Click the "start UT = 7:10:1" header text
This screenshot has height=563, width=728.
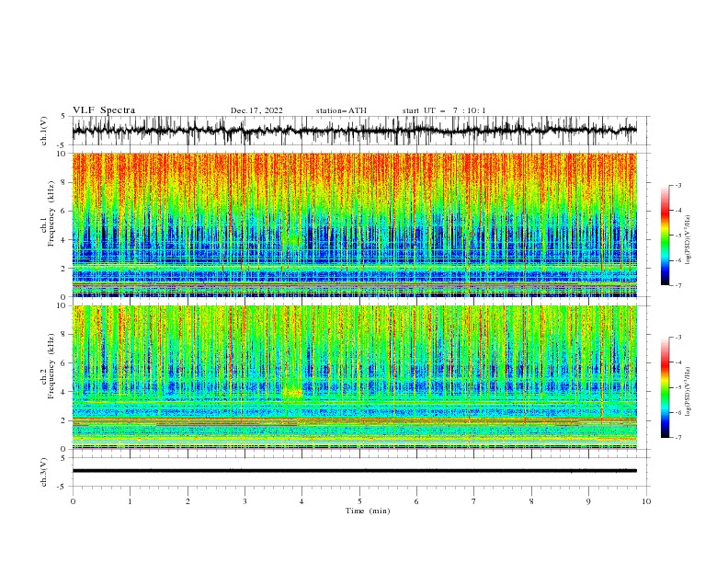tap(444, 110)
